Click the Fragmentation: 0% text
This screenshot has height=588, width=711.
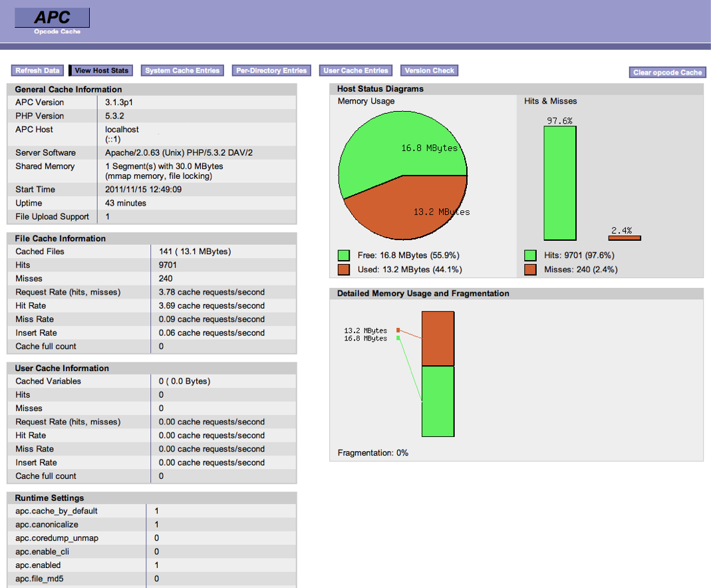372,453
